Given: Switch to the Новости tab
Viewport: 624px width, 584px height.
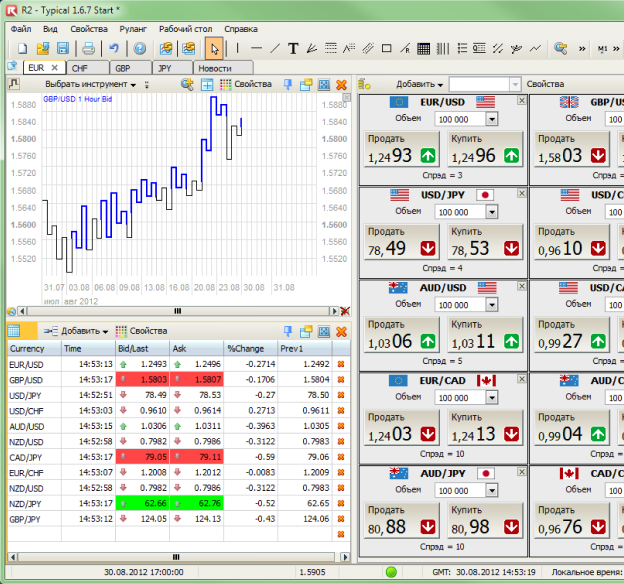Looking at the screenshot, I should pyautogui.click(x=223, y=68).
